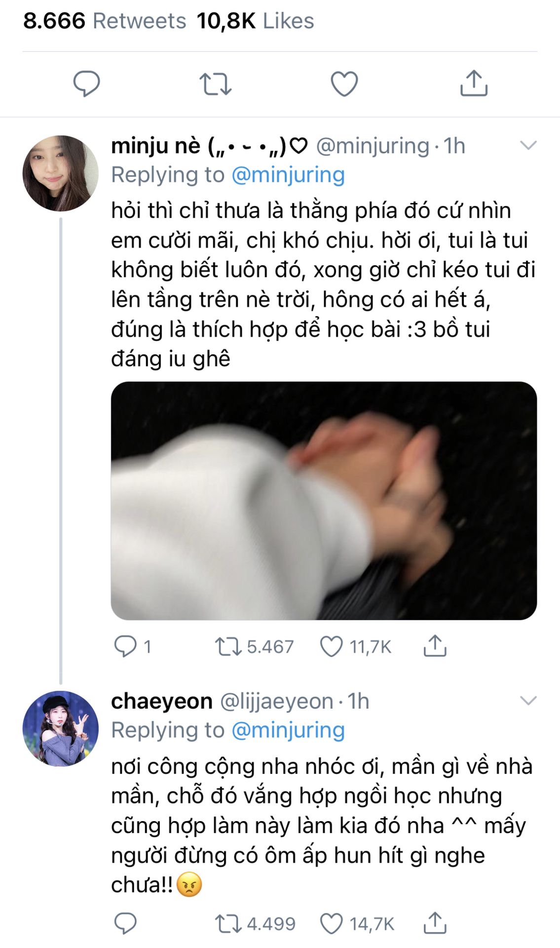The image size is (560, 948).
Task: Reply to chaeyeon's tweet
Action: pos(125,923)
